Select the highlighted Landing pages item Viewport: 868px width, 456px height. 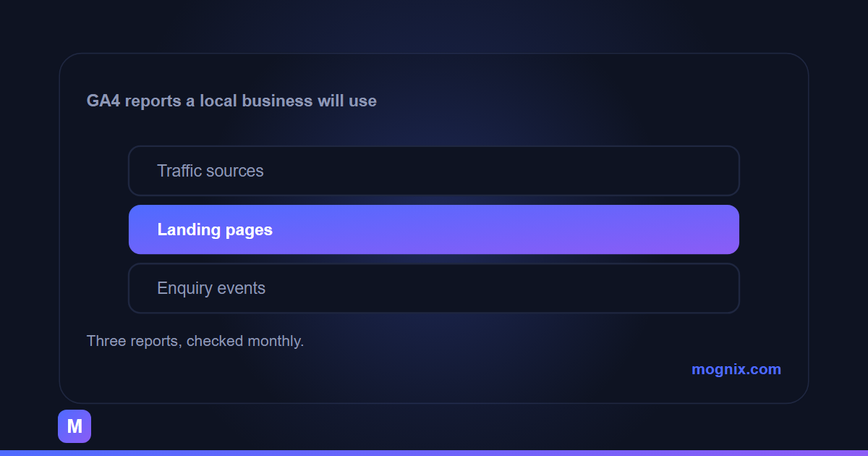[434, 229]
